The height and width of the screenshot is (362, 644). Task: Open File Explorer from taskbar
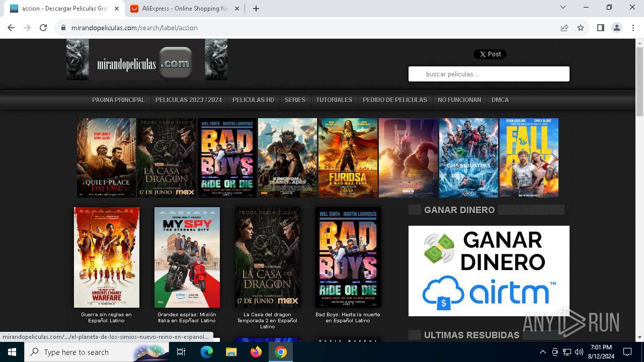point(231,352)
